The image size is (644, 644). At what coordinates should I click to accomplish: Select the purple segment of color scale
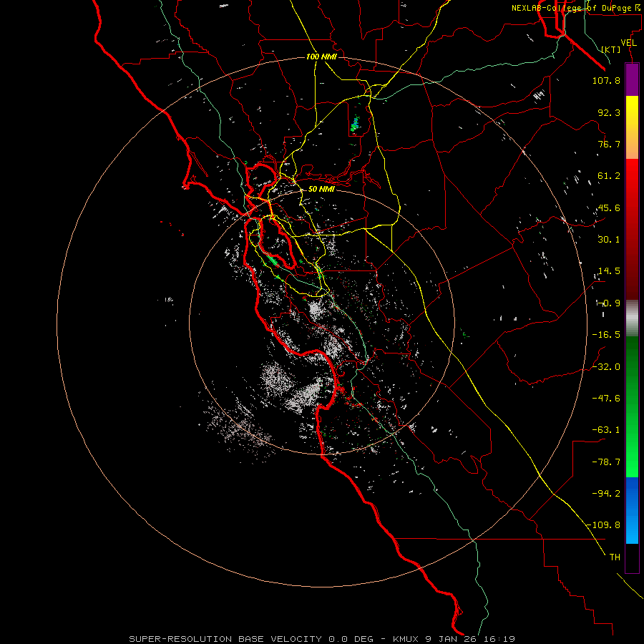[632, 79]
